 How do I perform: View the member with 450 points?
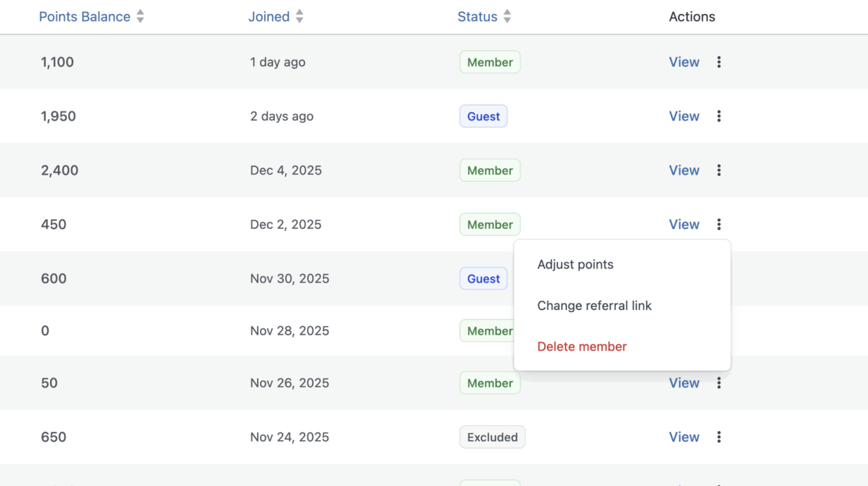[x=684, y=225]
